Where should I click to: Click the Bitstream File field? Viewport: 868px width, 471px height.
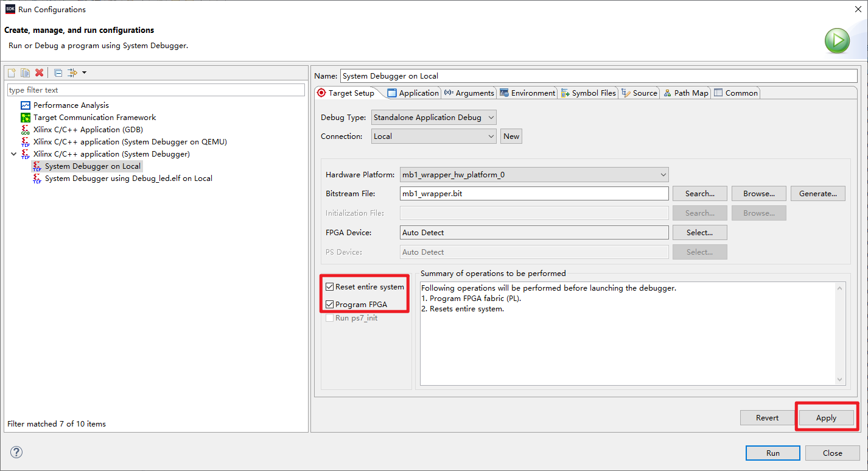click(x=534, y=194)
